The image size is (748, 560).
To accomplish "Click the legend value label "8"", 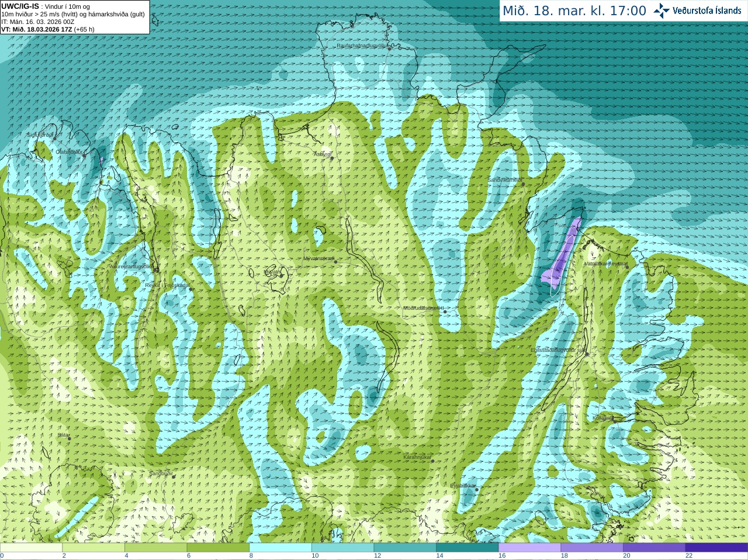I will pos(251,556).
